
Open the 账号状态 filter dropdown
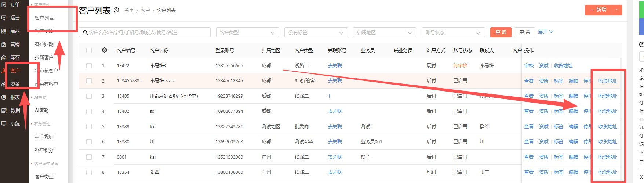[x=453, y=32]
